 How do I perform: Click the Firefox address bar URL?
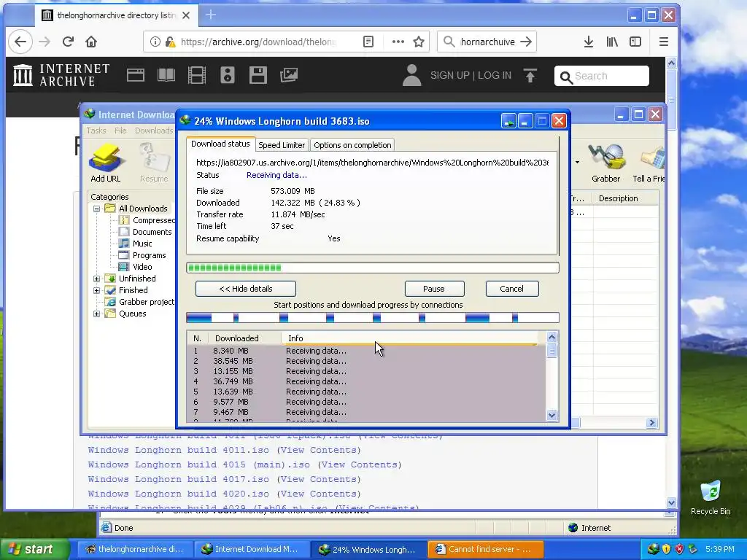tap(258, 42)
